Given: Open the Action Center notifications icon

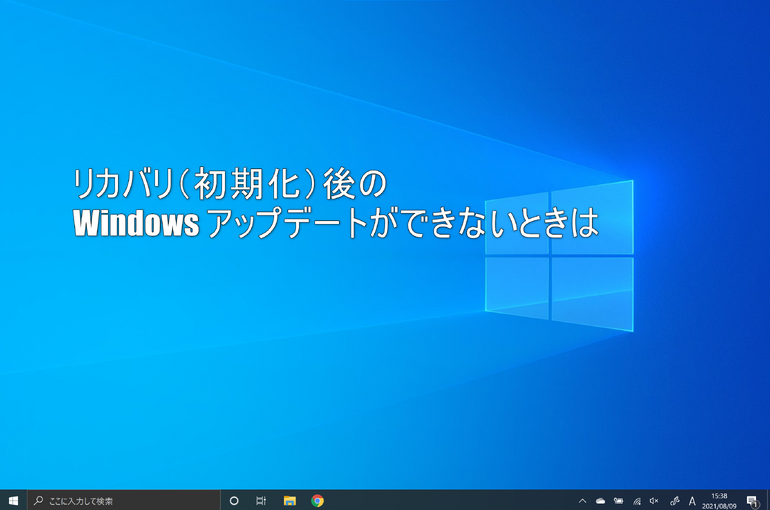Looking at the screenshot, I should [x=752, y=501].
